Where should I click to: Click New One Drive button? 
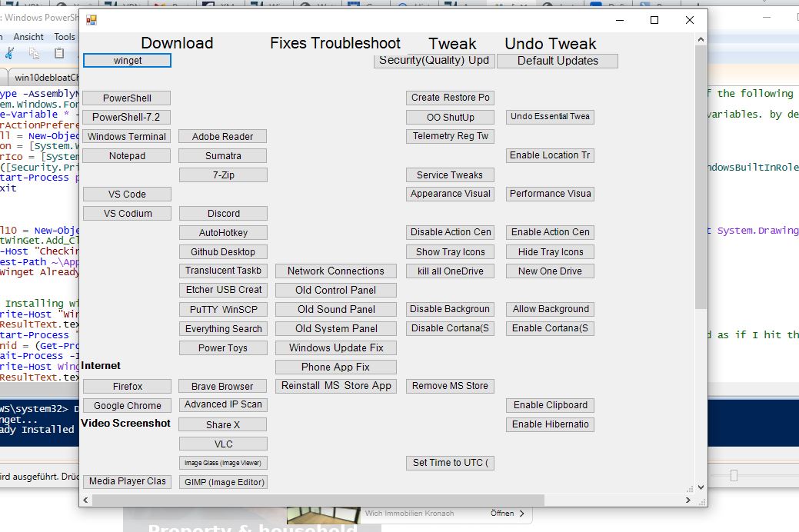coord(550,271)
